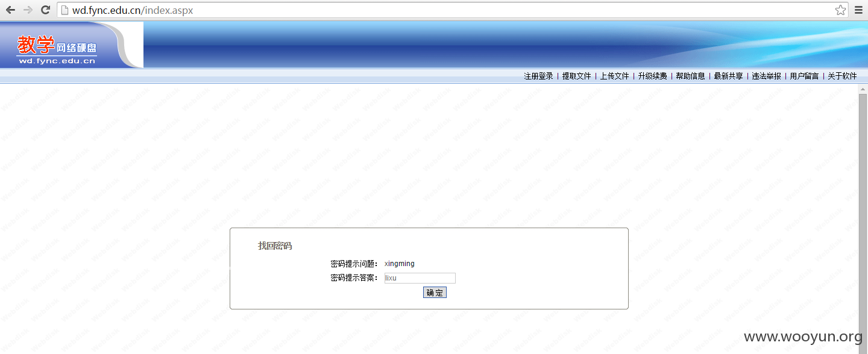Open 最新共享 menu link
This screenshot has width=868, height=354.
tap(729, 76)
